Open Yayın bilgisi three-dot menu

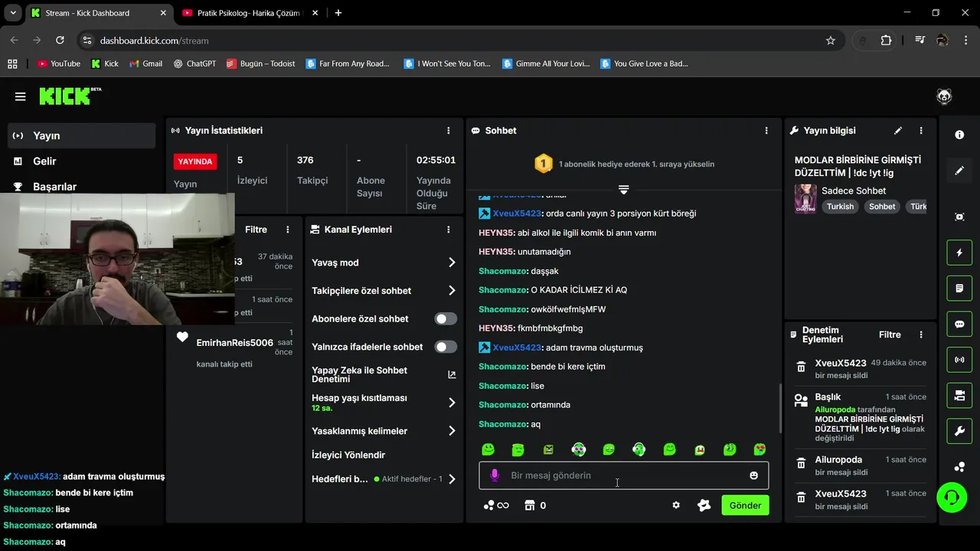921,131
